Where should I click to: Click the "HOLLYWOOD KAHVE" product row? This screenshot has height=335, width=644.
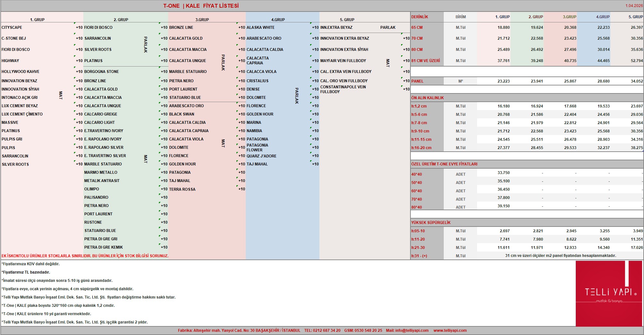point(21,72)
